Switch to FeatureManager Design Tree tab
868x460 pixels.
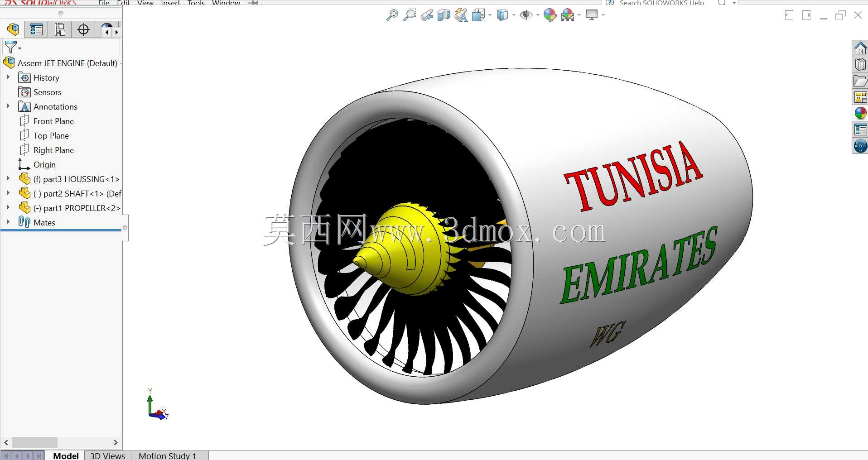tap(13, 30)
